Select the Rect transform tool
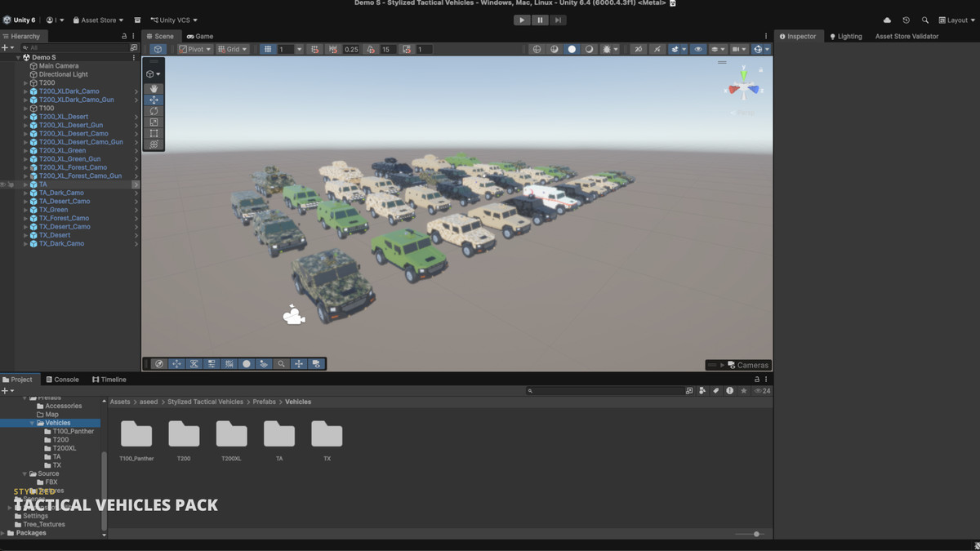This screenshot has width=980, height=551. (x=154, y=133)
